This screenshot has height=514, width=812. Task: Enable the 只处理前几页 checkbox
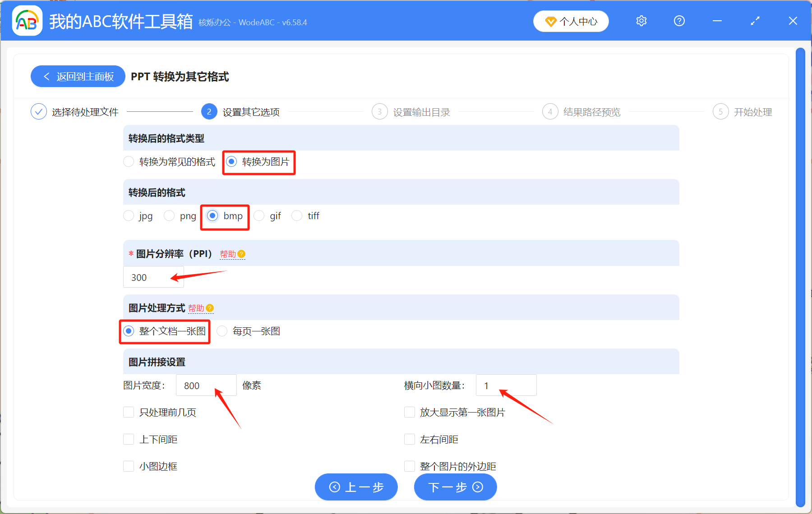point(129,412)
